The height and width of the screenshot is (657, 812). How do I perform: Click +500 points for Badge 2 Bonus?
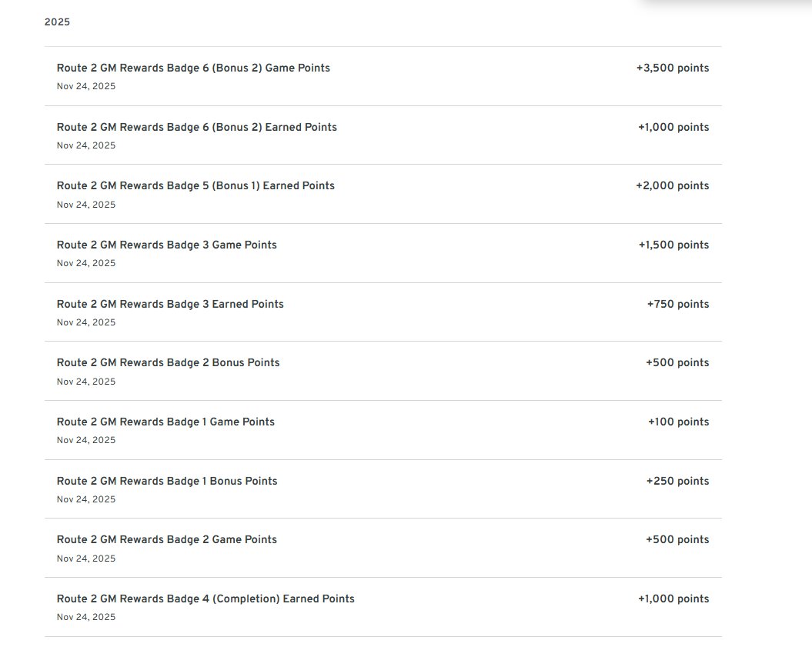pos(677,362)
